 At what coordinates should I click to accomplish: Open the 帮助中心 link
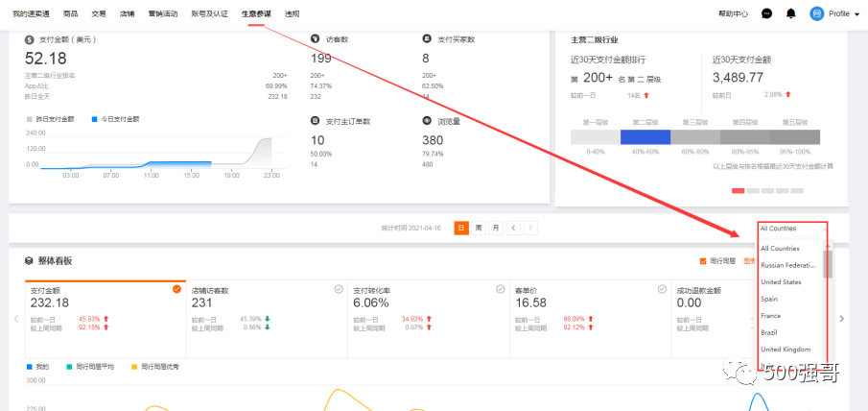coord(733,13)
